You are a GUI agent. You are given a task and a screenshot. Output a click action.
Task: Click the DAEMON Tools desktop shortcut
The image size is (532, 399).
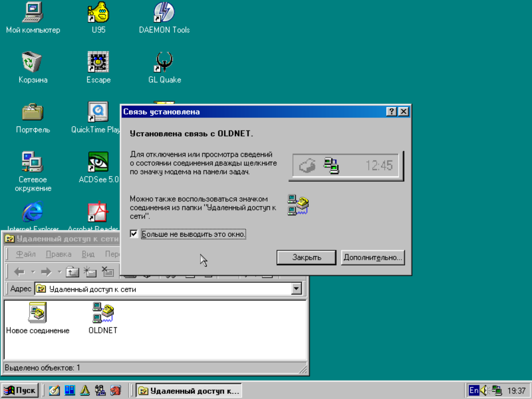[x=164, y=12]
